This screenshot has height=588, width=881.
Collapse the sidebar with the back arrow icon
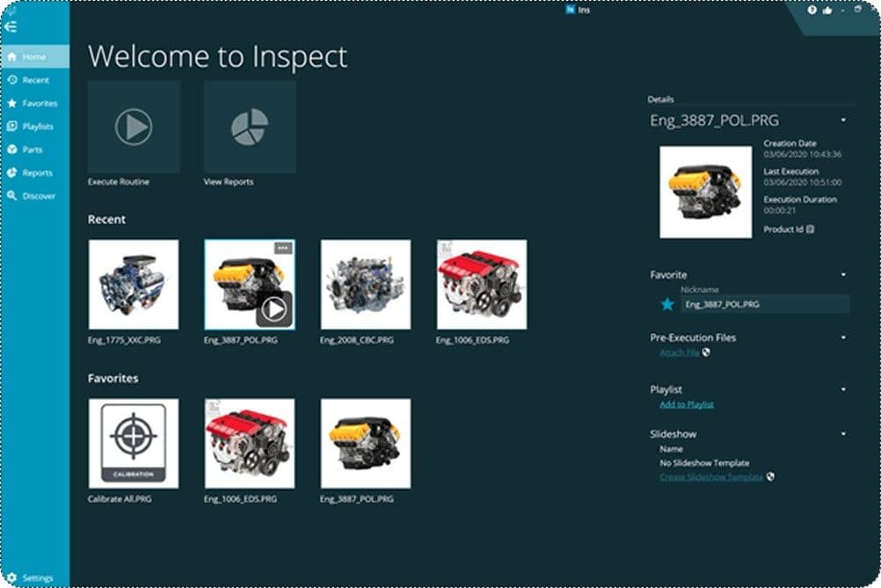[11, 26]
